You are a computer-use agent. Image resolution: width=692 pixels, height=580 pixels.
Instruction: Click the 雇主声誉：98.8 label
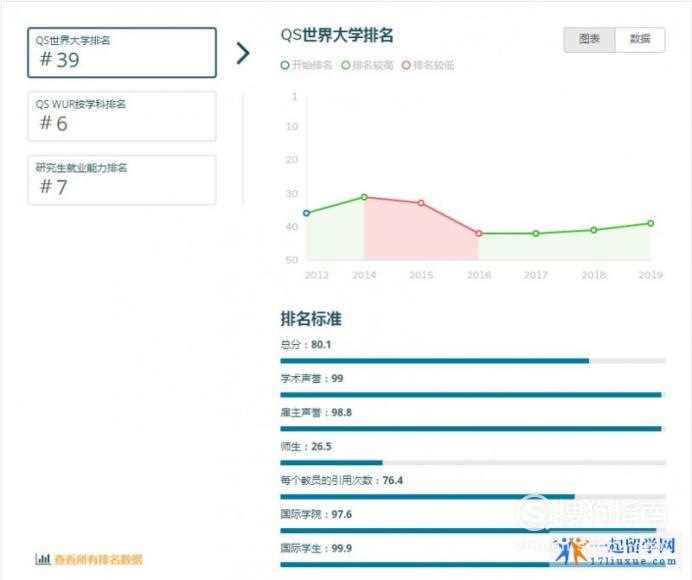pyautogui.click(x=316, y=413)
